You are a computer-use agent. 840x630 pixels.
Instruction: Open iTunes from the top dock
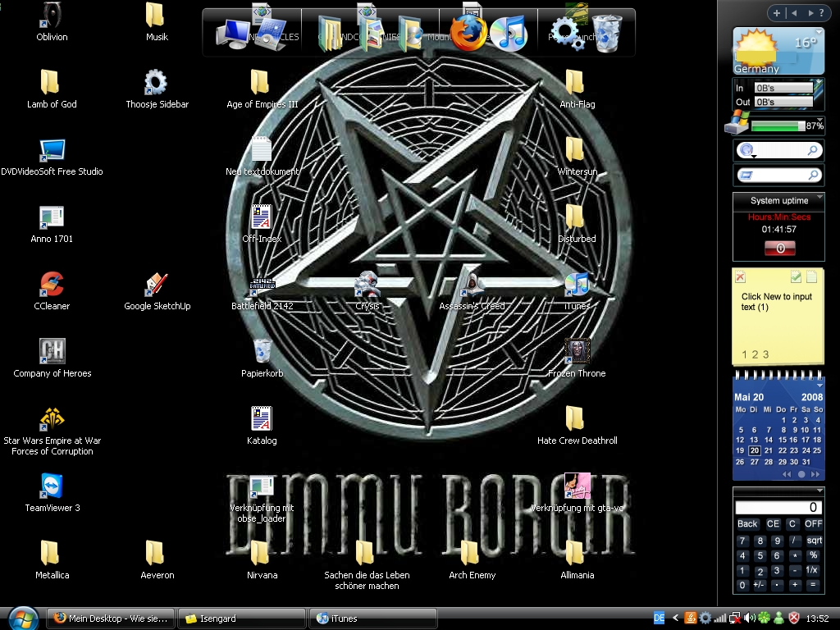tap(509, 34)
